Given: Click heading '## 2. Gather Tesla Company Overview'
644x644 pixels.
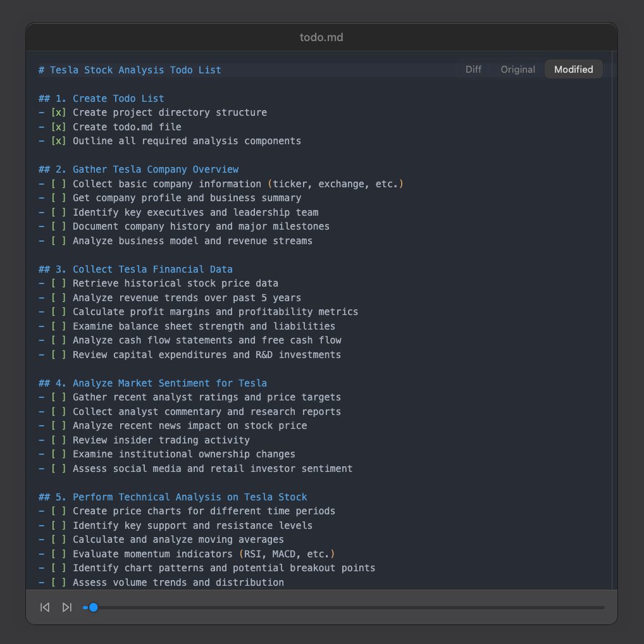Looking at the screenshot, I should (139, 170).
